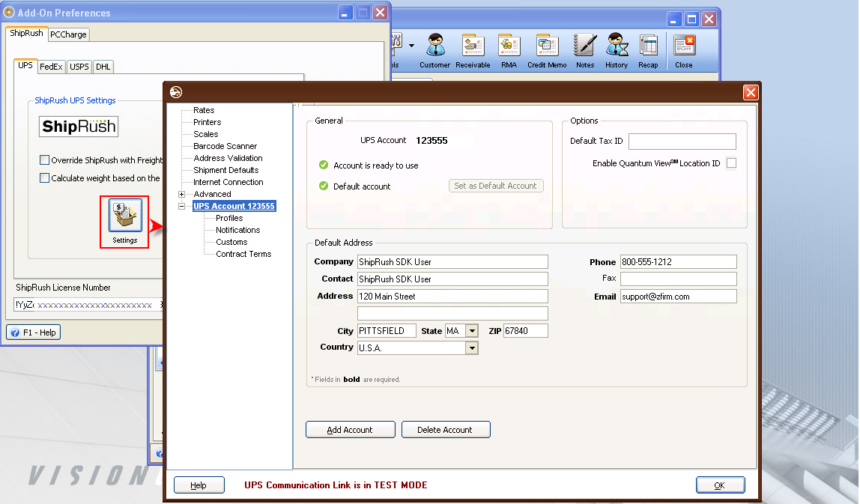Open the toolbar overflow dropdown arrow

[x=411, y=46]
